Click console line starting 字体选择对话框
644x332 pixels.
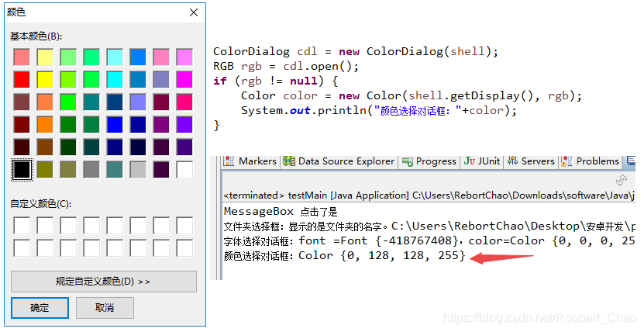pos(429,240)
